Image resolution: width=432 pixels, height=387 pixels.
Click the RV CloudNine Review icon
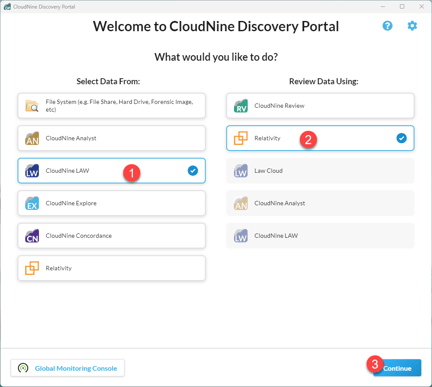coord(241,106)
